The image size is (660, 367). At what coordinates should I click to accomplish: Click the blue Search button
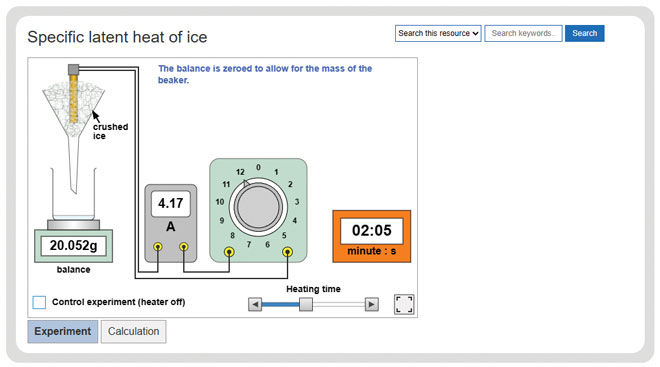(x=584, y=33)
